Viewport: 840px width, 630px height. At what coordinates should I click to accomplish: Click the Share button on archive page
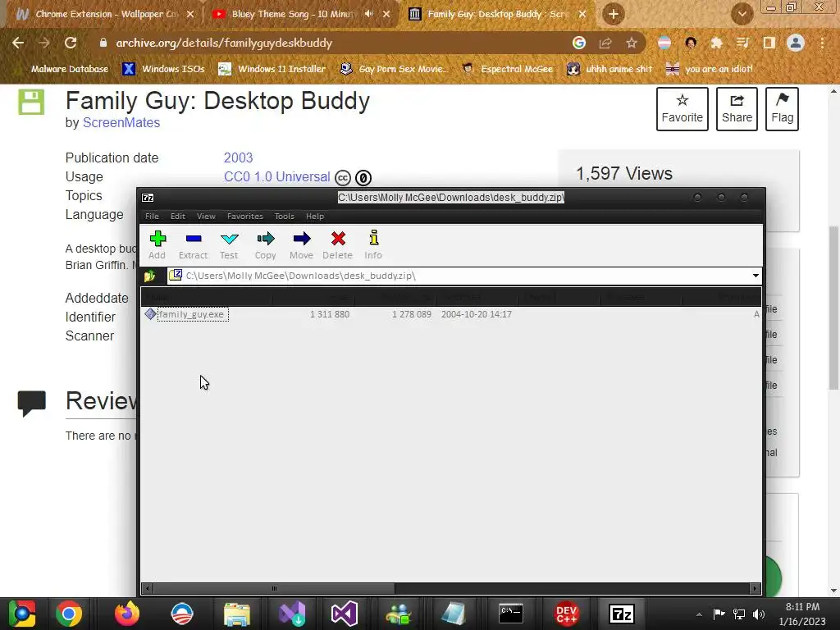pyautogui.click(x=737, y=109)
